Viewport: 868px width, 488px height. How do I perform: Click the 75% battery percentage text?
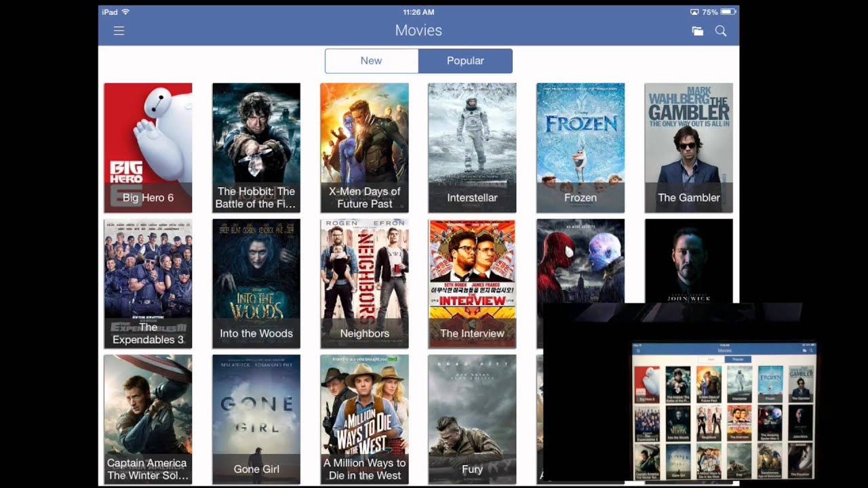710,12
